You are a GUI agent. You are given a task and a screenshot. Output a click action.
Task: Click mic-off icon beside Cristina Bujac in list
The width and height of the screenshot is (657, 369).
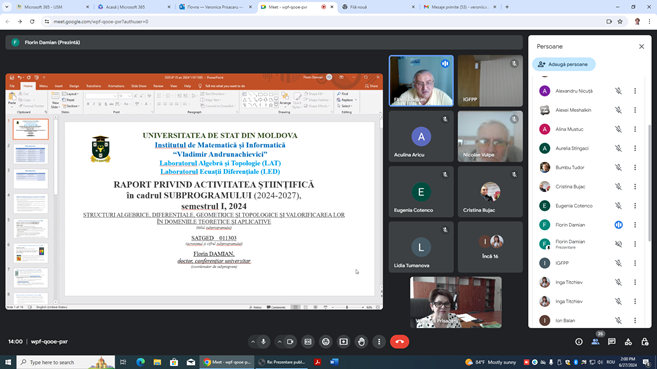[618, 186]
